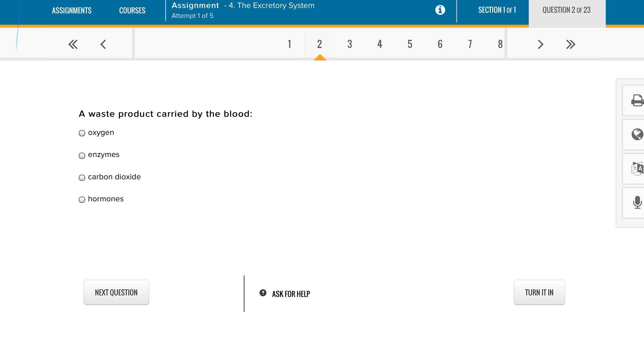Advance with the single right arrow
The height and width of the screenshot is (355, 644).
pos(540,44)
